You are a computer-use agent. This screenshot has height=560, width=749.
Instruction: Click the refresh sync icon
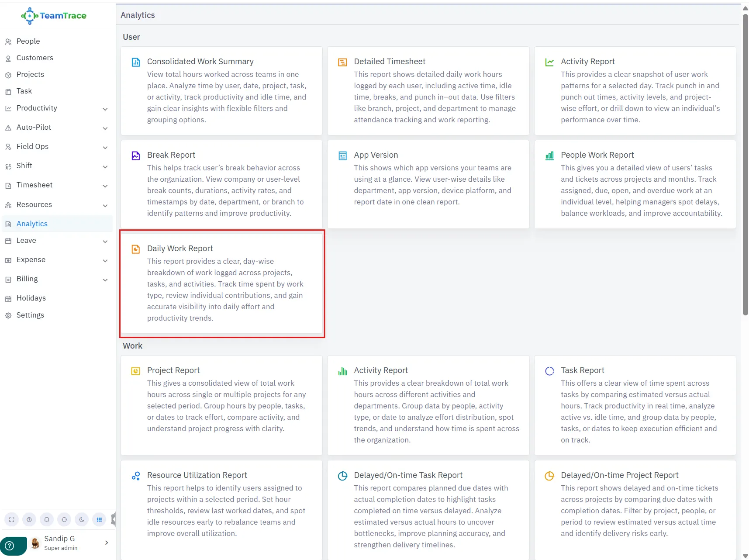coord(64,519)
